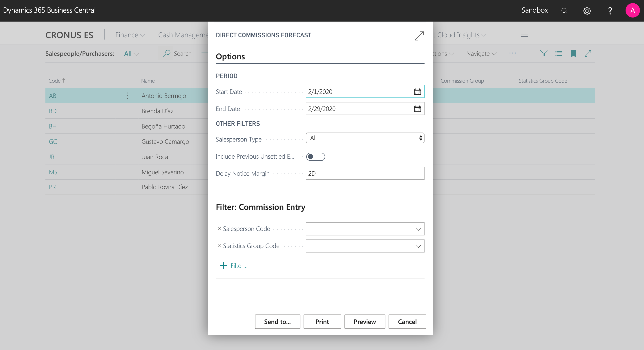Click the Print button

(322, 321)
